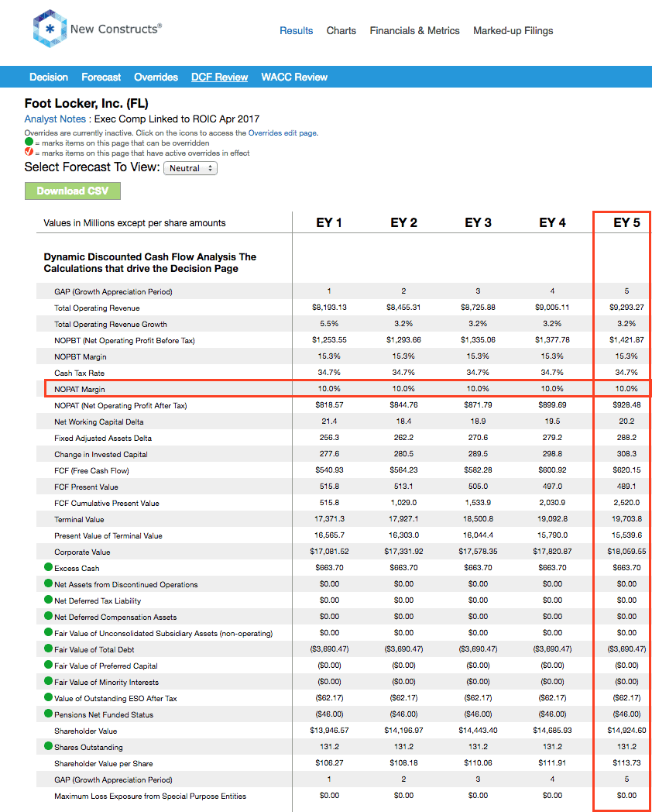Click the Total Operating Revenue row label
Viewport: 652px width, 812px height.
point(97,308)
